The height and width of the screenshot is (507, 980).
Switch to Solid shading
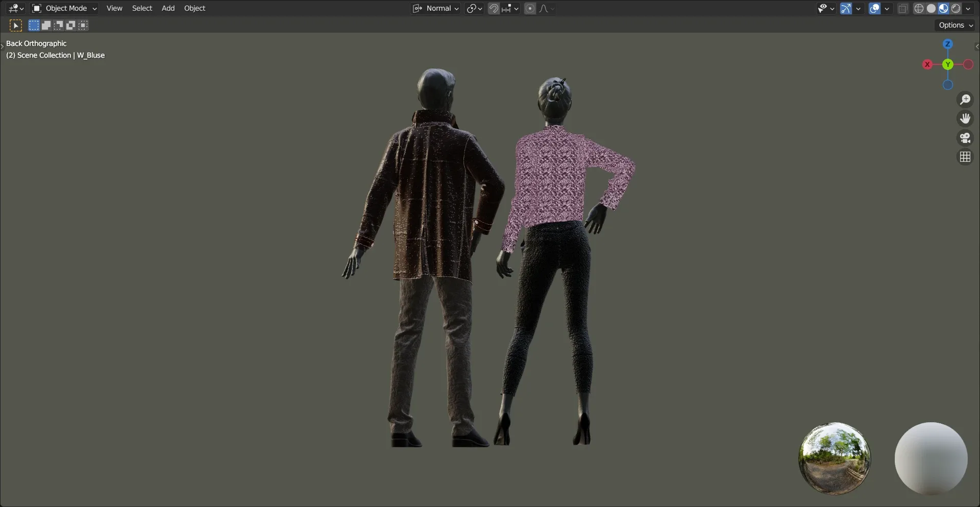point(931,8)
